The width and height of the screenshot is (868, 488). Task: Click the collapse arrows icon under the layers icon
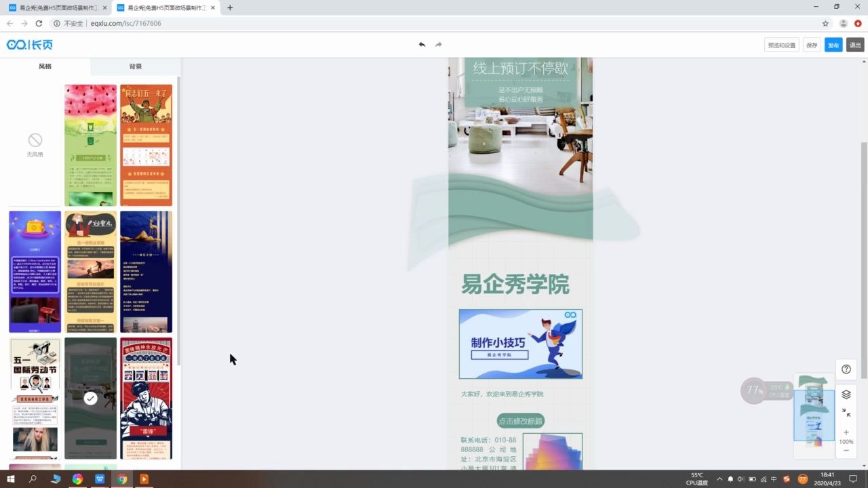[x=846, y=412]
